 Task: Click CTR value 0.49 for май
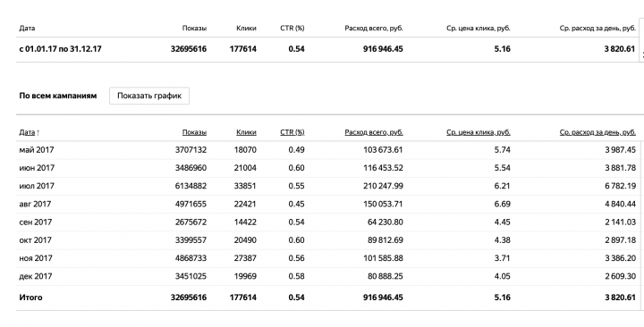(296, 150)
